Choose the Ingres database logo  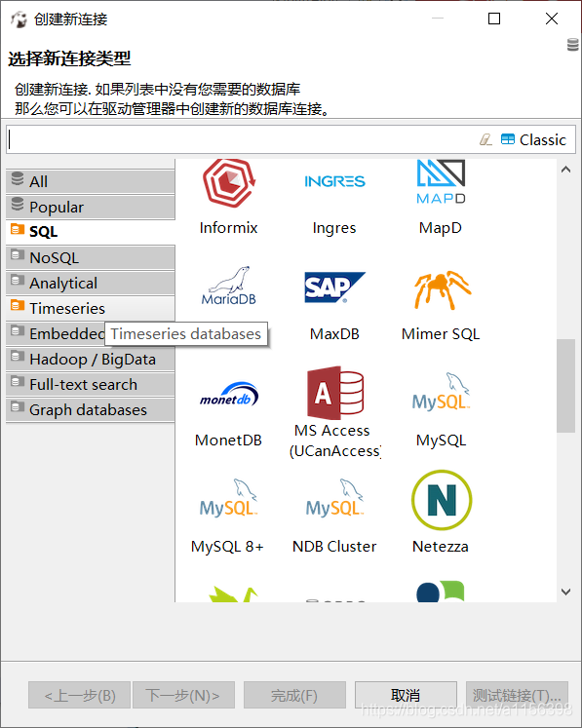point(334,181)
